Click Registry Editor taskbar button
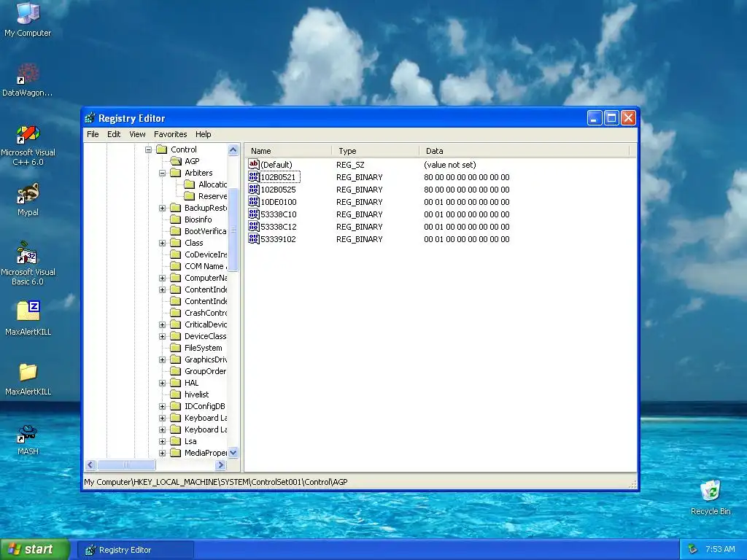 (x=136, y=550)
